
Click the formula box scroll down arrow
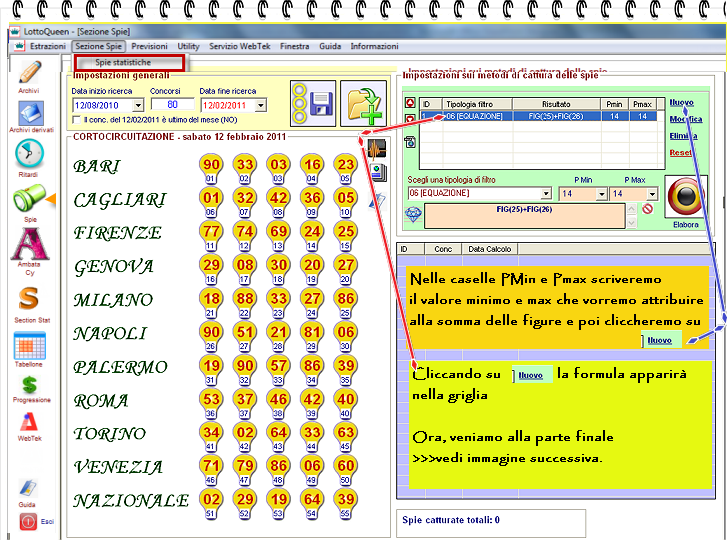[631, 223]
